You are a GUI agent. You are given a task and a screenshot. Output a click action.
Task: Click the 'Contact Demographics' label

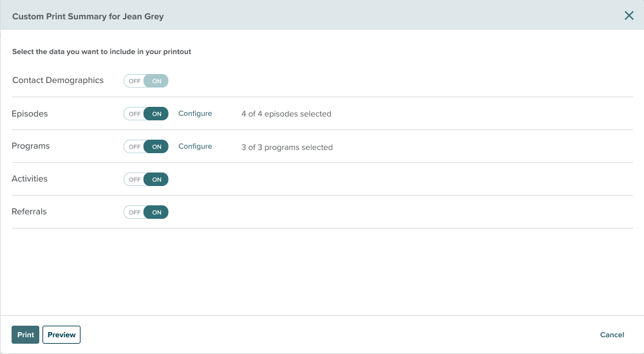coord(58,80)
